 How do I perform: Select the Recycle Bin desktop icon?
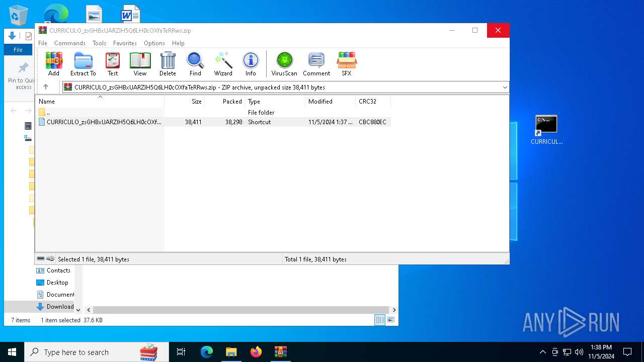pos(19,15)
